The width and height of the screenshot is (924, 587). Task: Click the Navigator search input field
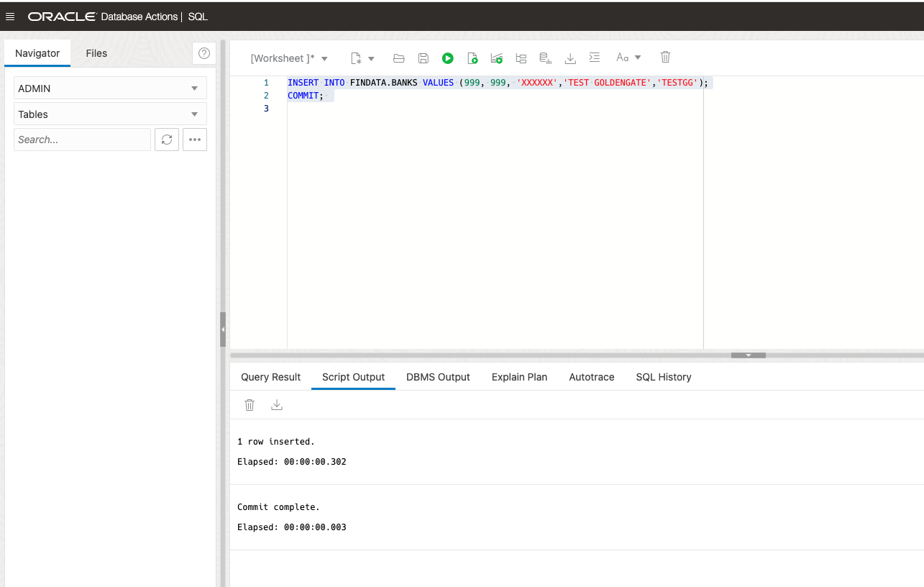[x=82, y=140]
